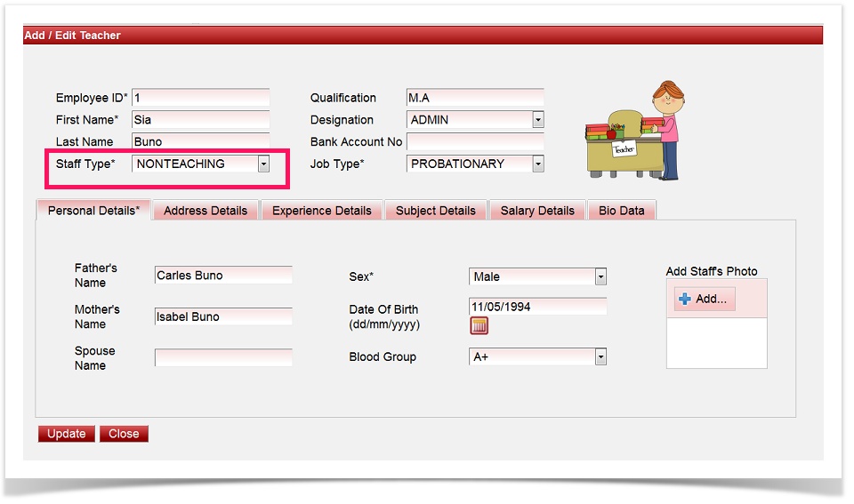
Task: Go to the Subject Details tab
Action: 436,211
